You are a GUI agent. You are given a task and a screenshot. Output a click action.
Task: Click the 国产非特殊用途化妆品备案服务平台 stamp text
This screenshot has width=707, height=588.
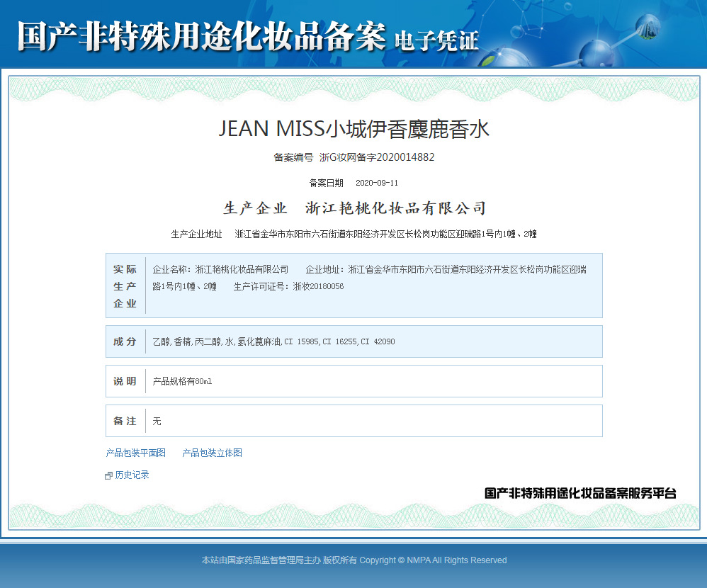coord(580,493)
